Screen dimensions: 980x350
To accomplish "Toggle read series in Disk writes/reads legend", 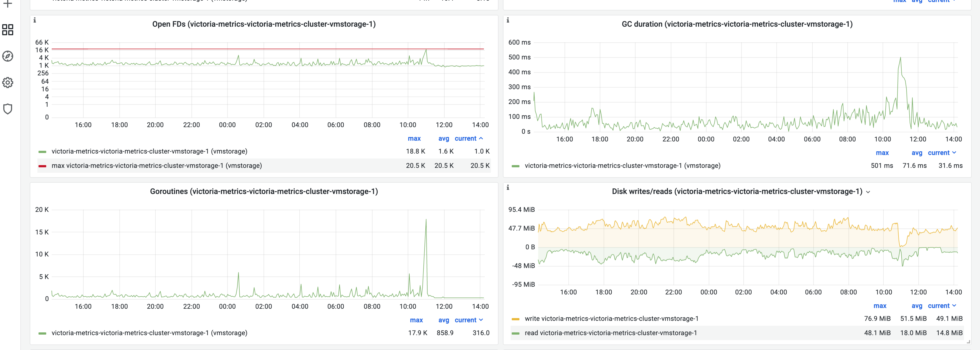I will (x=611, y=333).
